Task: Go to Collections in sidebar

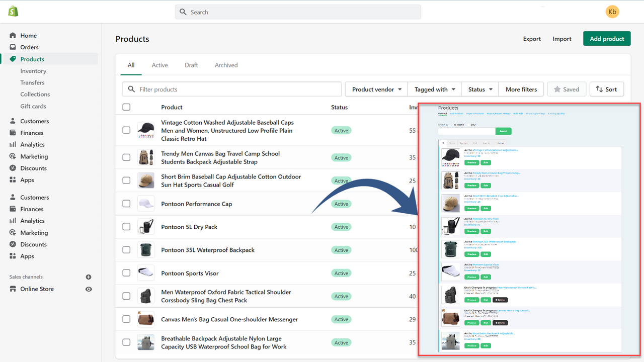Action: [35, 95]
